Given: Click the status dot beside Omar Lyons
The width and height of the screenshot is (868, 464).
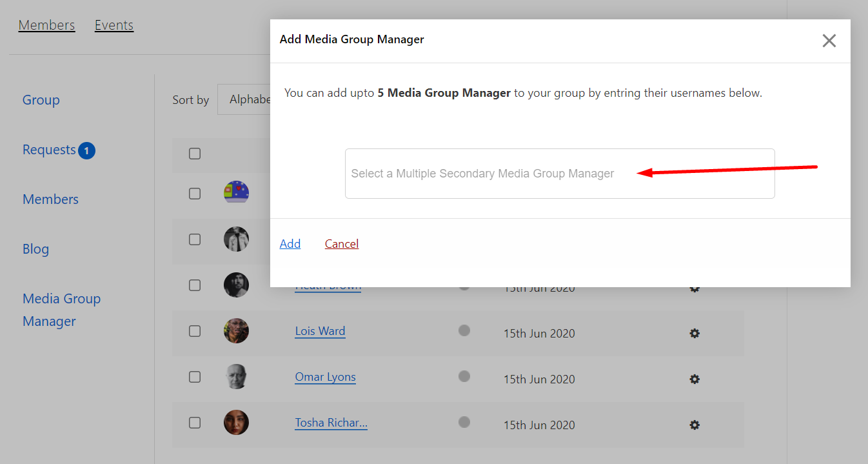Looking at the screenshot, I should coord(464,376).
